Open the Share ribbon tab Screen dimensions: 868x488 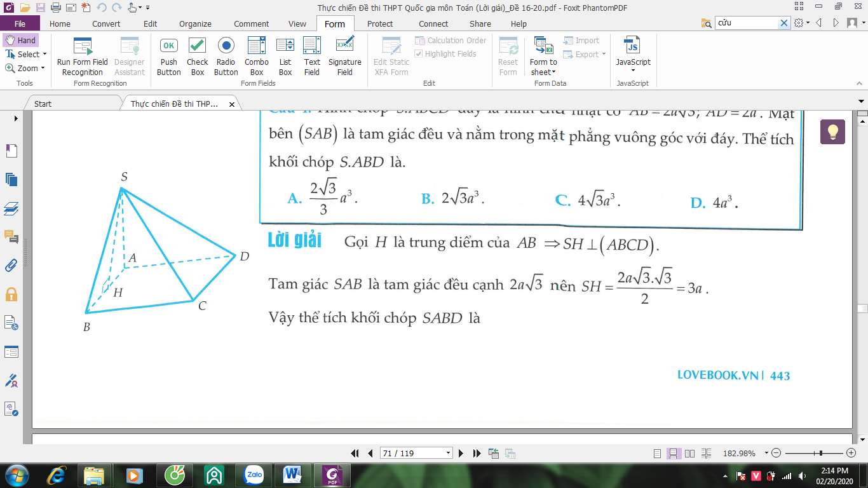click(x=480, y=24)
